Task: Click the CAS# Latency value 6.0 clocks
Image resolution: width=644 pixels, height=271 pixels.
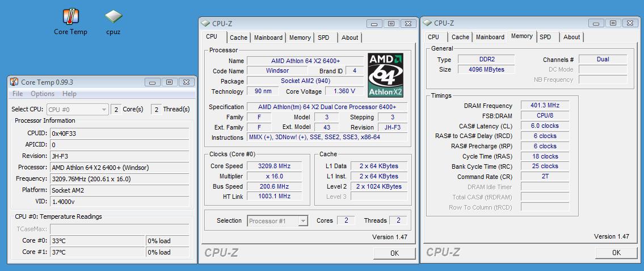Action: click(x=545, y=126)
